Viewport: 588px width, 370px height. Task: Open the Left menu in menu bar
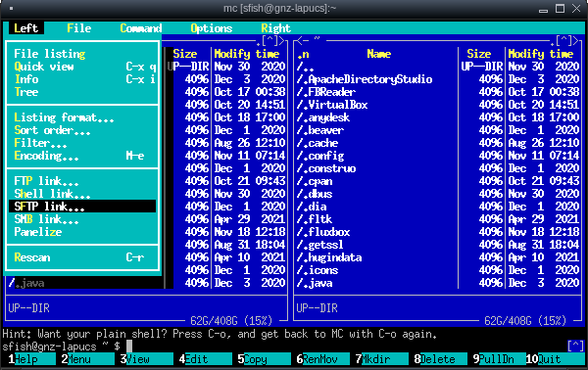pyautogui.click(x=25, y=28)
